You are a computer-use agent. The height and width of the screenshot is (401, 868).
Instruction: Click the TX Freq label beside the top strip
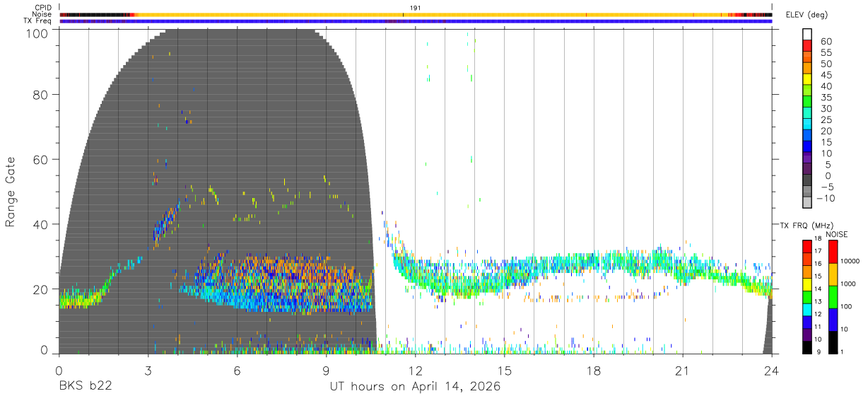point(37,21)
